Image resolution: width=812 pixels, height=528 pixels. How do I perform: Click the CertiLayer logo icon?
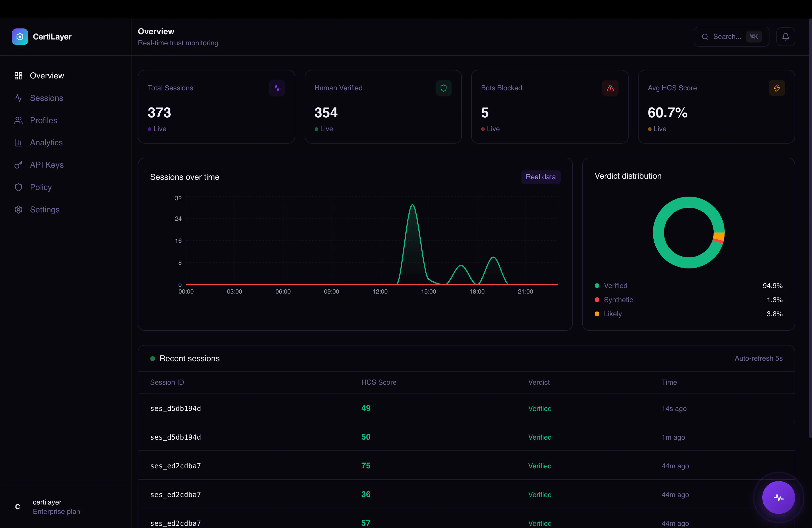[x=20, y=36]
